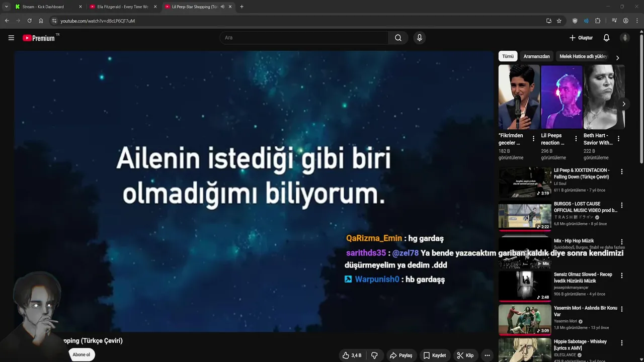Open the blue sound-wave extension
644x362 pixels.
pos(586,21)
